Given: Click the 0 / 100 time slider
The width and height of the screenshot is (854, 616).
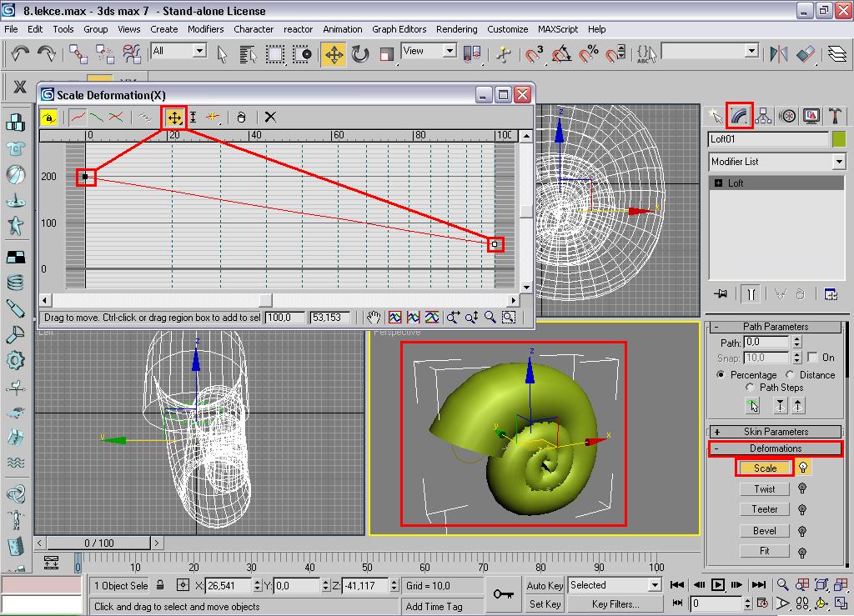Looking at the screenshot, I should point(99,543).
